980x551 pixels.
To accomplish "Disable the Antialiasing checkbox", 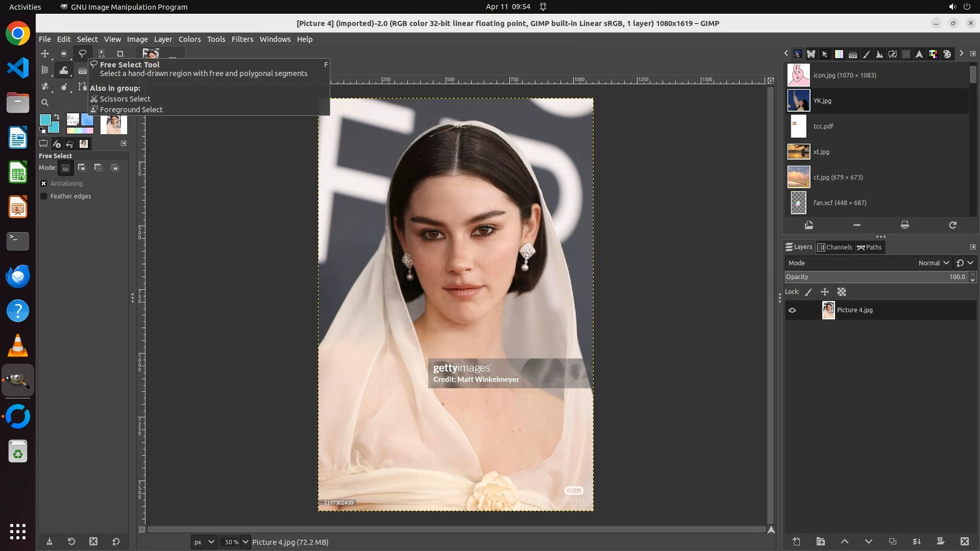I will pyautogui.click(x=44, y=183).
